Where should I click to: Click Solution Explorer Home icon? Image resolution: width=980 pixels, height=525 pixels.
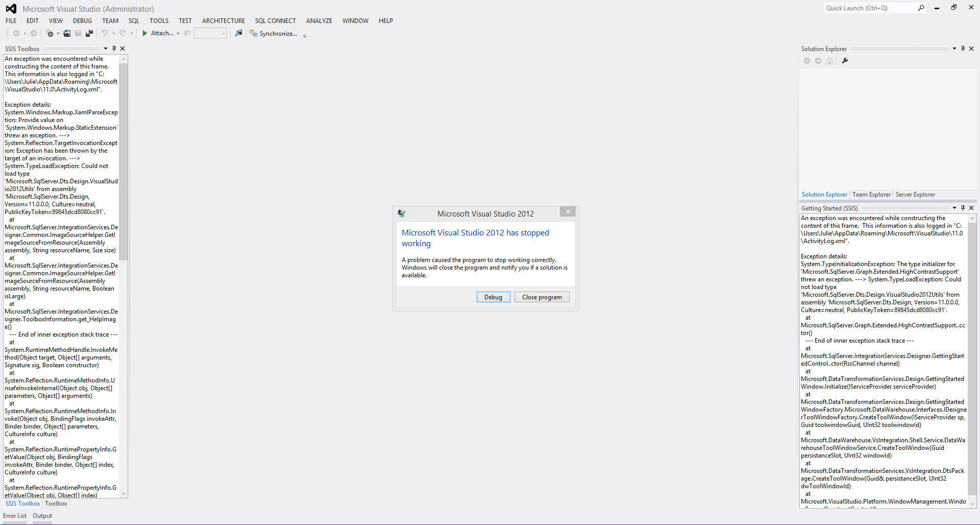(x=829, y=61)
